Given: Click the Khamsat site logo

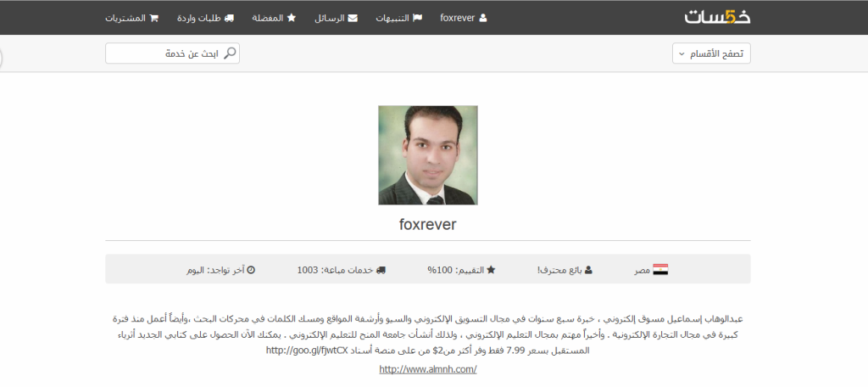Looking at the screenshot, I should 717,17.
